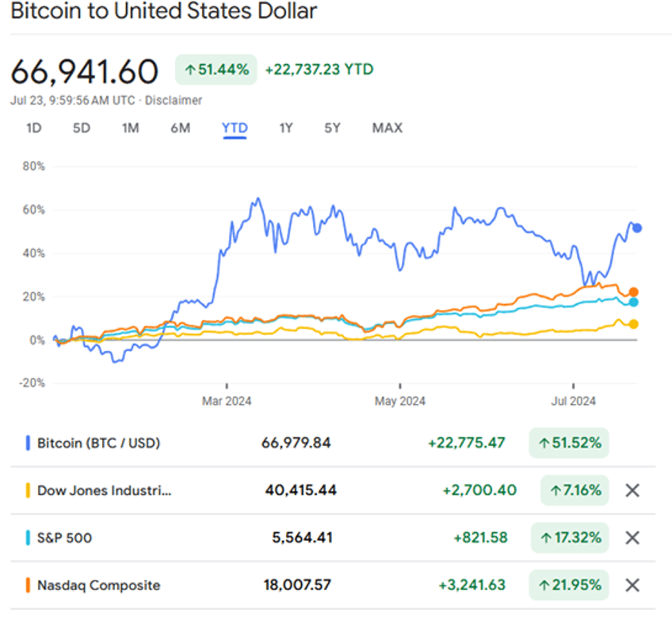Open the Nasdaq Composite row name
The width and height of the screenshot is (672, 617).
(98, 585)
